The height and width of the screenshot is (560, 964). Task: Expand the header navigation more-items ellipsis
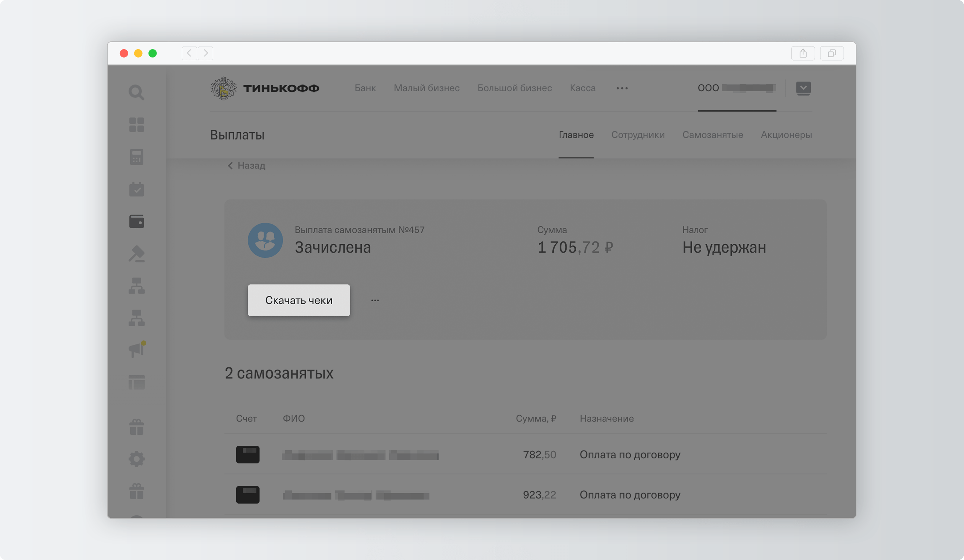tap(622, 88)
